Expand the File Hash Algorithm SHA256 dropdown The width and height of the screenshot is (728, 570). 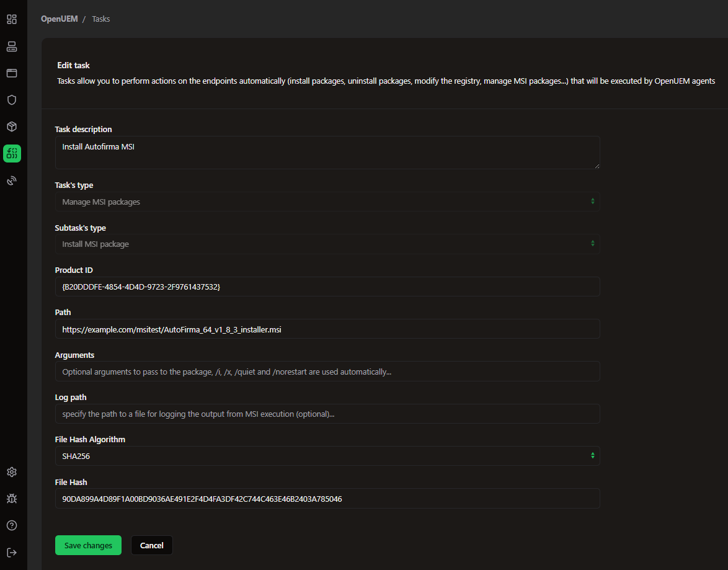(327, 456)
